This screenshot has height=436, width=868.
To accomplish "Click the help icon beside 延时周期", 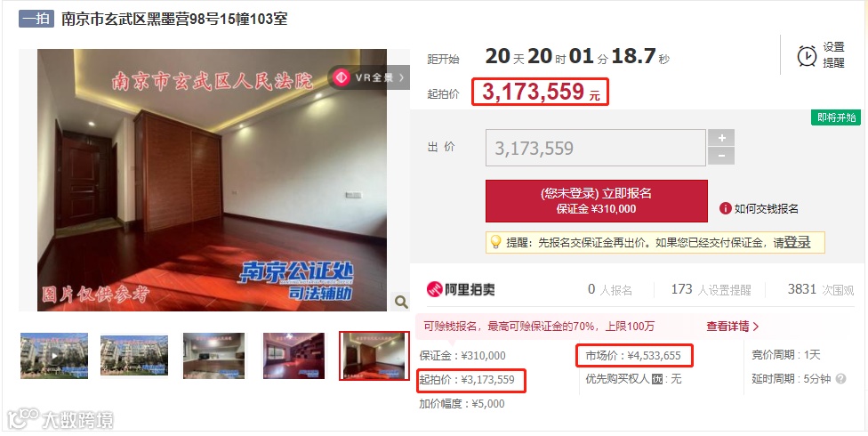I will pos(841,379).
